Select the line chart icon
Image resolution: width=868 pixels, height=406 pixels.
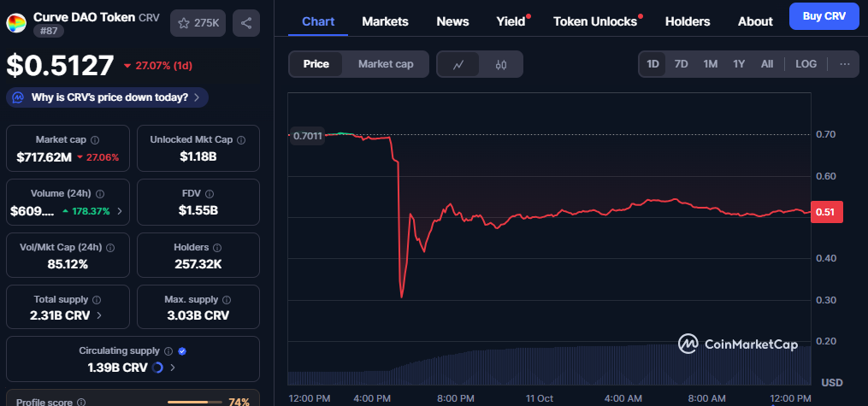(x=458, y=64)
